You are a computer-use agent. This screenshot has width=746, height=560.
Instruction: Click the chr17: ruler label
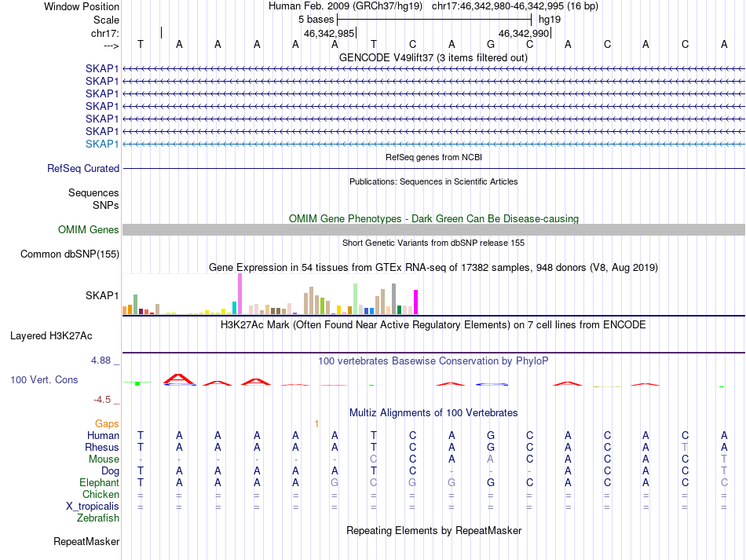point(104,33)
